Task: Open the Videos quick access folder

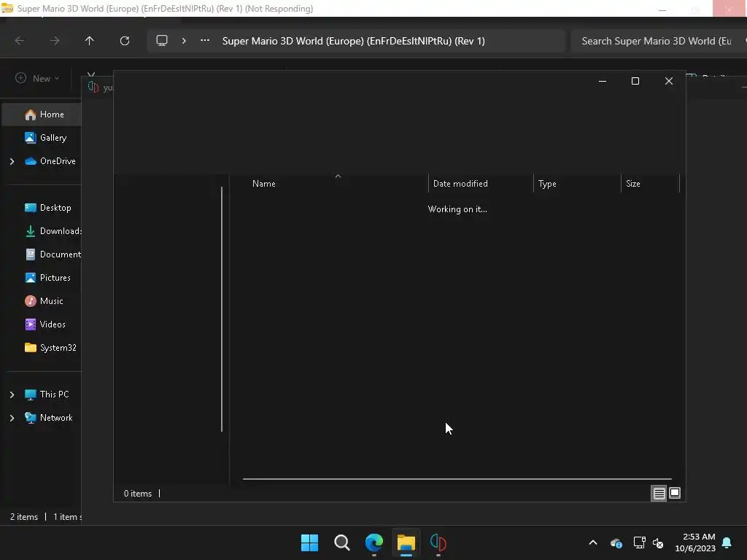Action: tap(44, 324)
